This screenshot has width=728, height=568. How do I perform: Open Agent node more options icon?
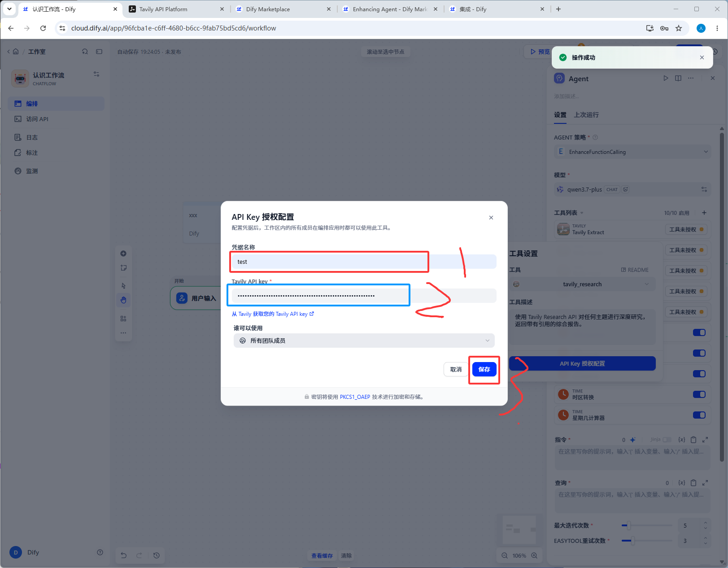pos(691,78)
